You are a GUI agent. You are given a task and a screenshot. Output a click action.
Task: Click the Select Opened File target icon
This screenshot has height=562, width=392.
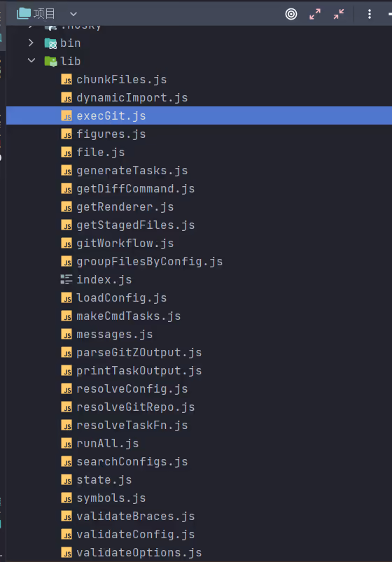point(291,14)
